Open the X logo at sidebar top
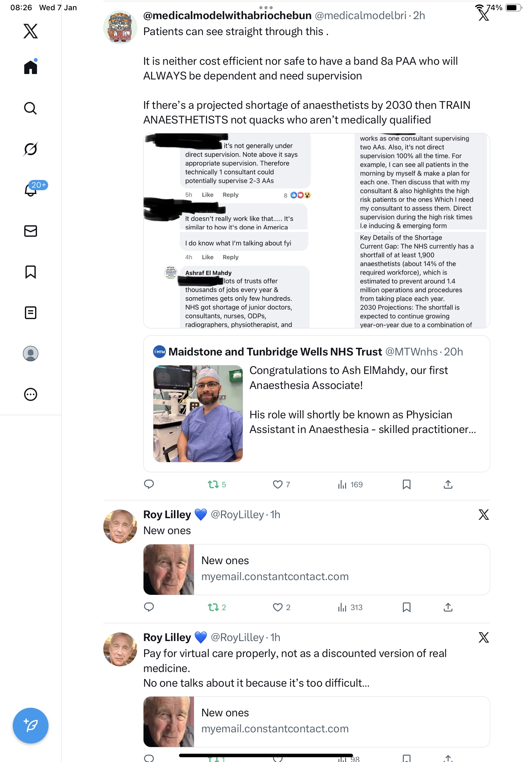Screen dimensions: 532x762 point(30,31)
